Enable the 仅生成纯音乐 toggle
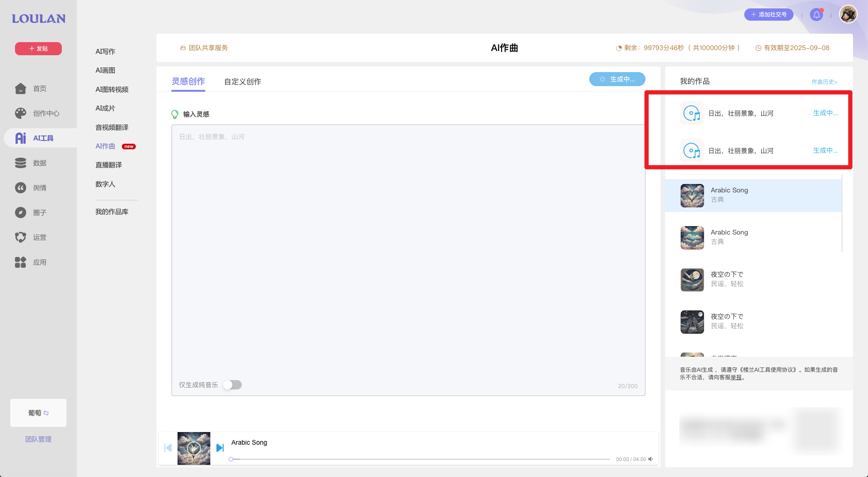Screen dimensions: 868x477 [x=232, y=384]
